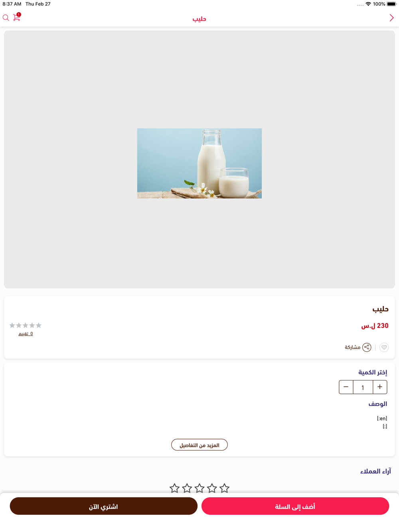Rate with the first outlined review star
399x532 pixels.
174,488
